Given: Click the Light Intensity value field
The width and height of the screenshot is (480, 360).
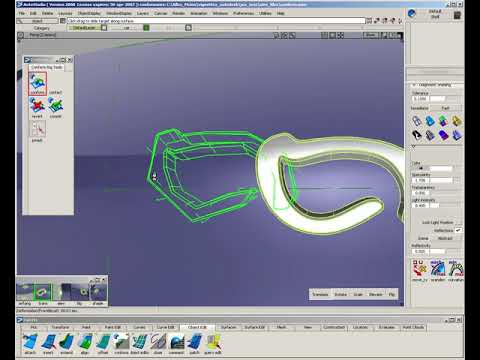Looking at the screenshot, I should tap(420, 205).
